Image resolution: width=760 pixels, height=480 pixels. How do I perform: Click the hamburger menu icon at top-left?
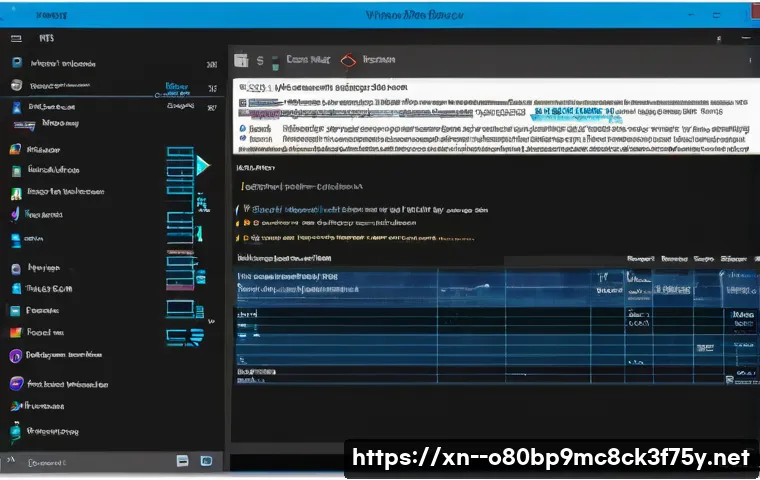coord(16,37)
